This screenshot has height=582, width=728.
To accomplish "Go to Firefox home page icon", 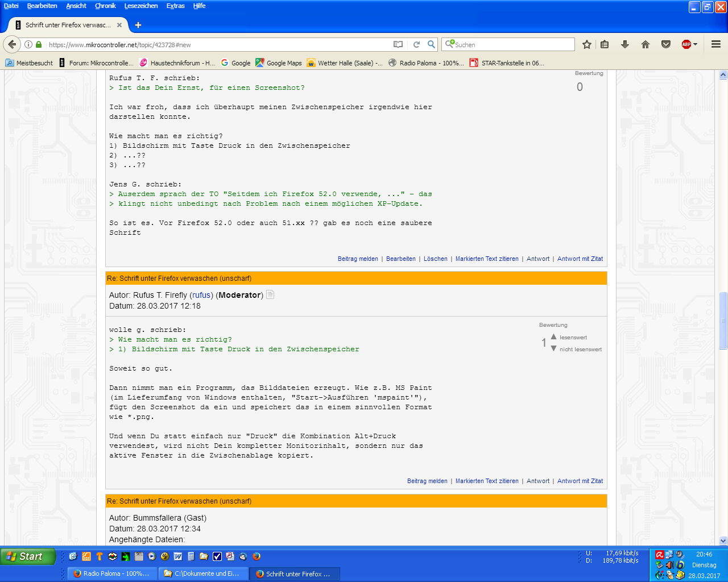I will click(646, 44).
